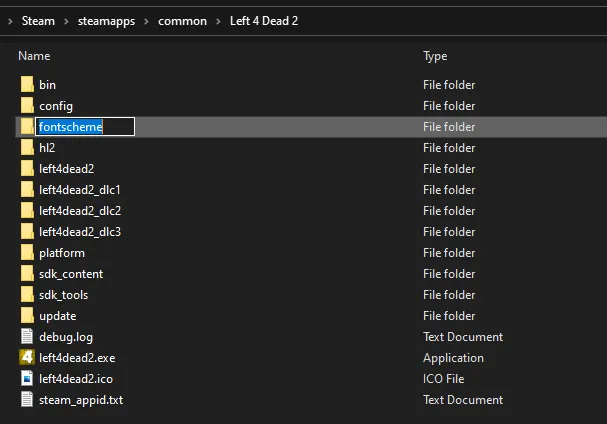Click the config folder icon
Viewport: 607px width, 424px height.
tap(27, 106)
